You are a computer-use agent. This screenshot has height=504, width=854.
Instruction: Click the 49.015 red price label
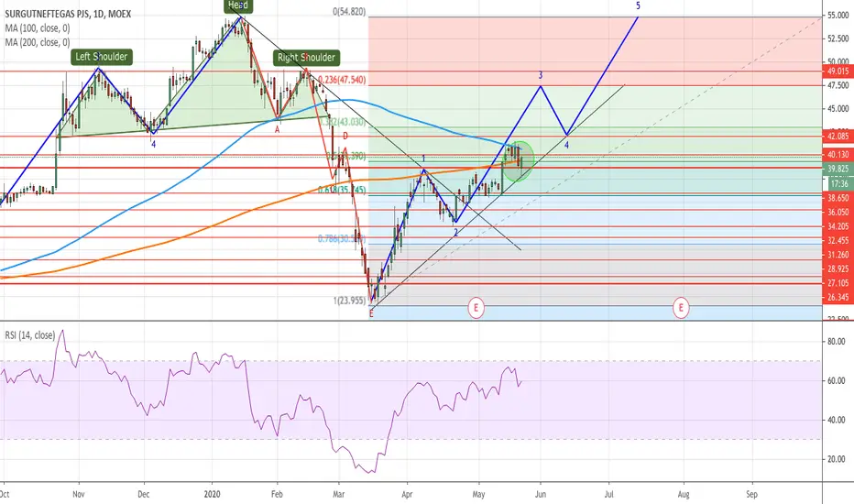(x=838, y=71)
